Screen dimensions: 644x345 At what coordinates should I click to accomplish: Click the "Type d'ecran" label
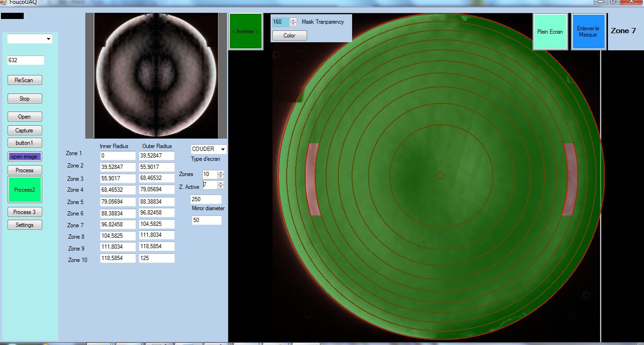(206, 159)
